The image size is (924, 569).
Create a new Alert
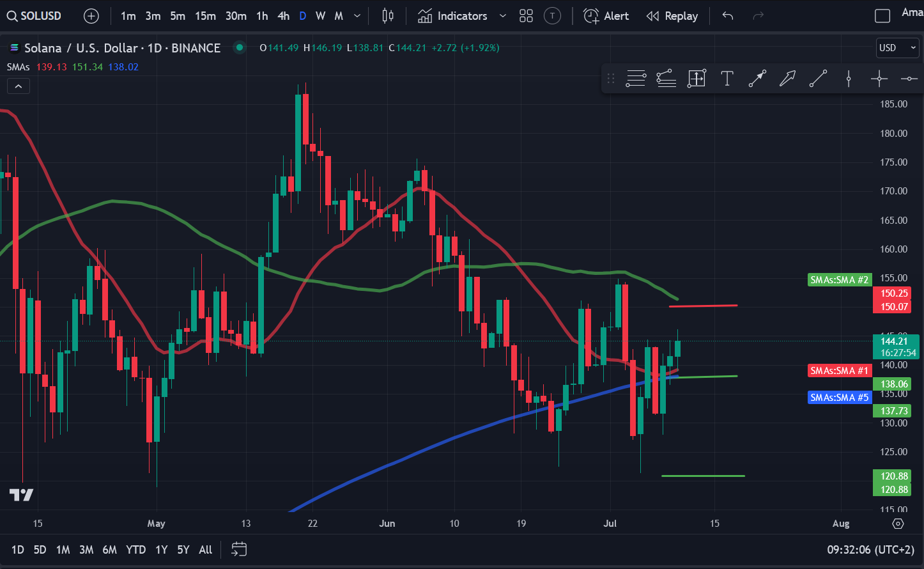tap(606, 16)
